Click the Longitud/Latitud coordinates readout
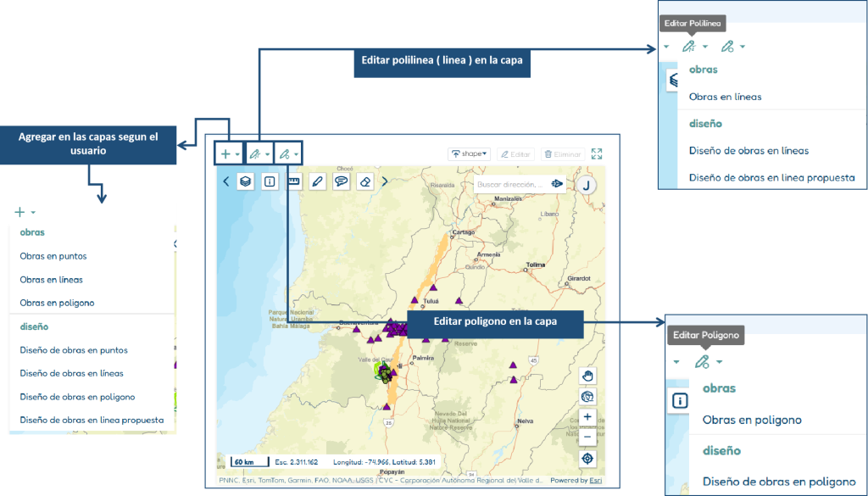 click(384, 462)
